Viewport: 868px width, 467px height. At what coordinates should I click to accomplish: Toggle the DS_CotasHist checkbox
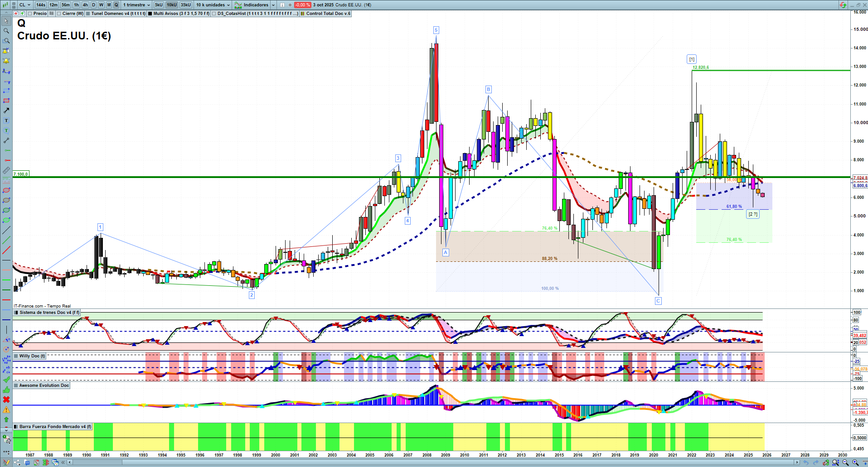tap(214, 14)
